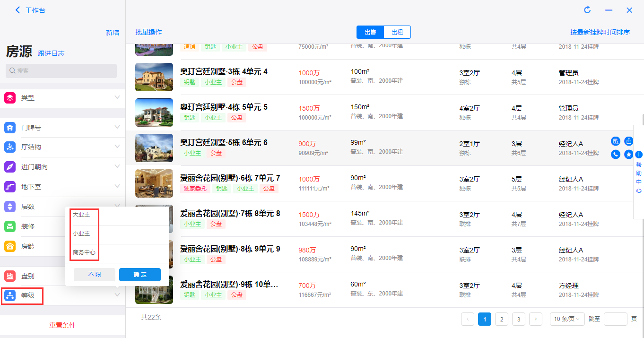Click the 进门朝向 compass icon
Viewport: 644px width, 338px height.
(10, 167)
